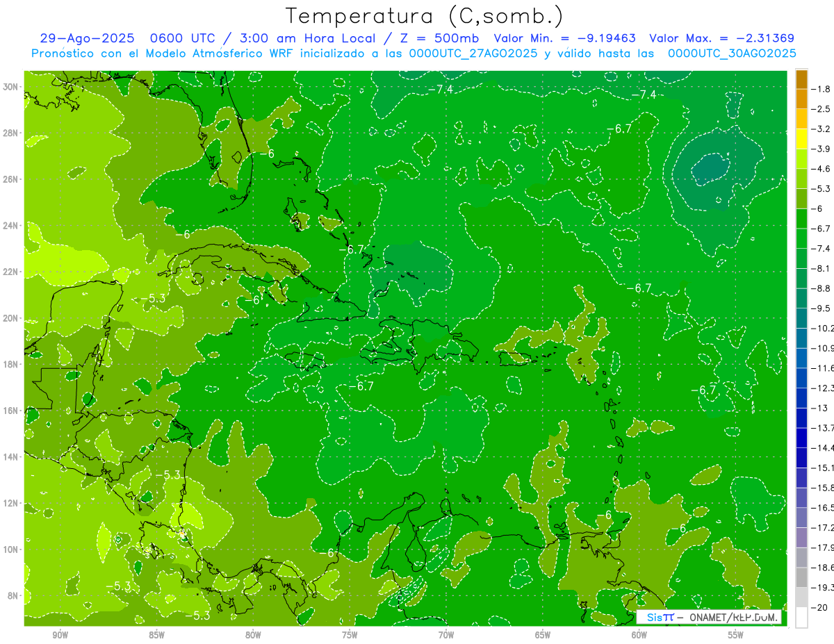This screenshot has width=834, height=644.
Task: Click the '-9.5' color scale label
Action: 821,308
